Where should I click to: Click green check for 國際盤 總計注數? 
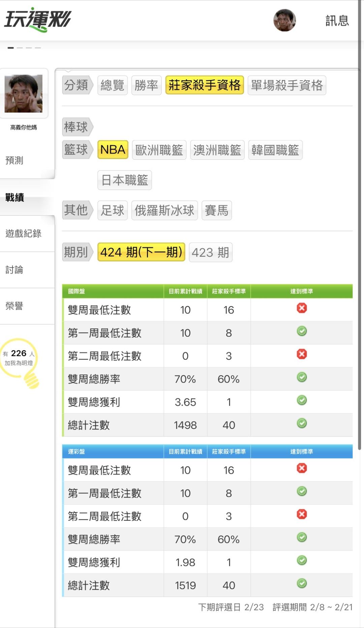(302, 423)
